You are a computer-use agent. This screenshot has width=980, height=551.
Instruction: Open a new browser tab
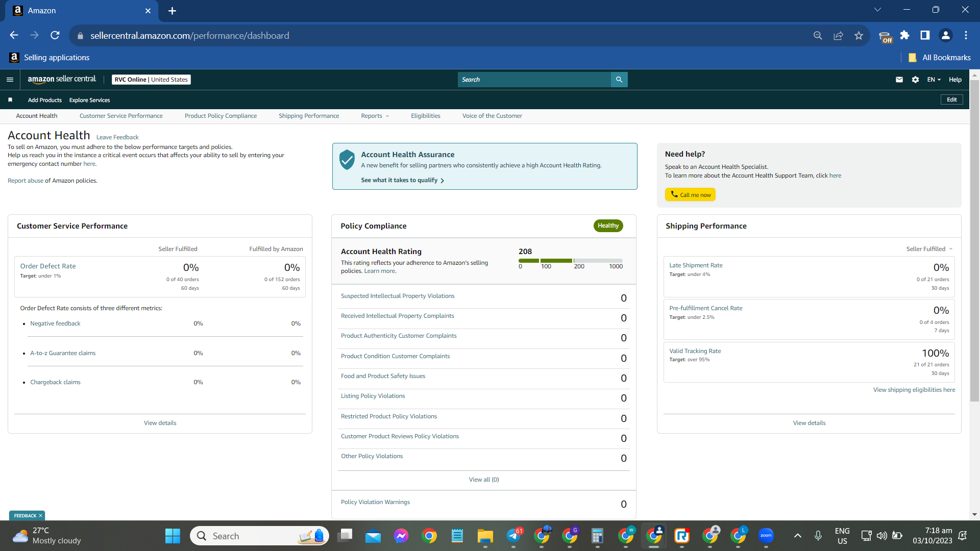[172, 11]
